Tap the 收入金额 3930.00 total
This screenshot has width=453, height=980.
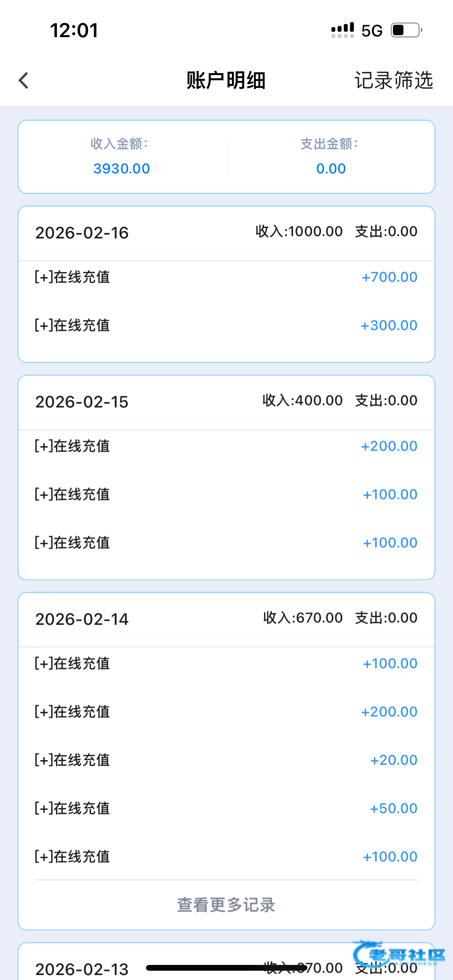[x=121, y=157]
